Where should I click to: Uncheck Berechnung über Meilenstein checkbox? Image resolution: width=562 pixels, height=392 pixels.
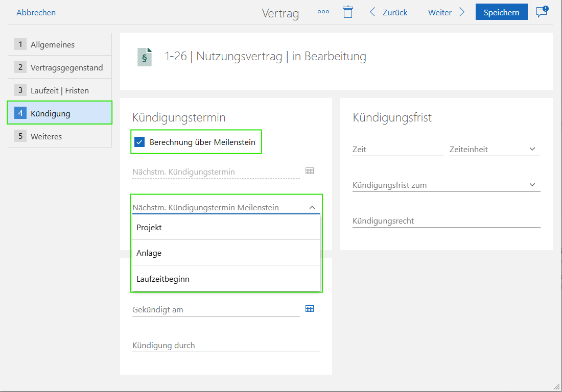pyautogui.click(x=139, y=142)
